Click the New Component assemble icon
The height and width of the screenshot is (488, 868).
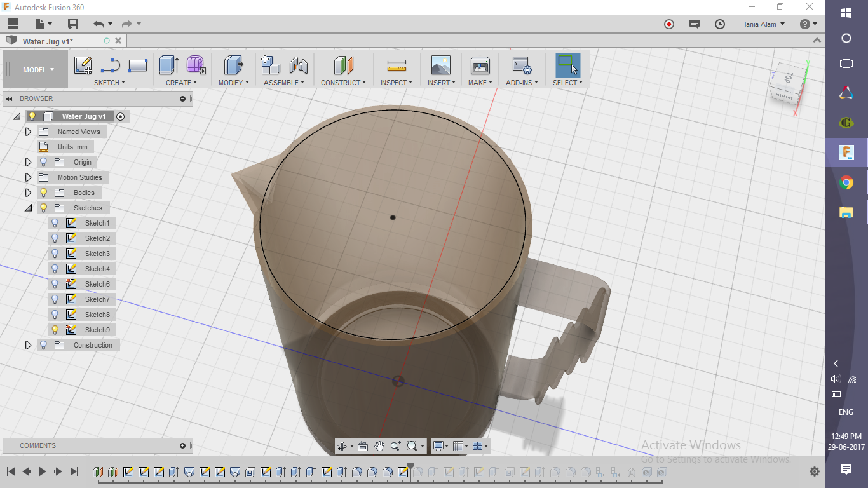(271, 65)
